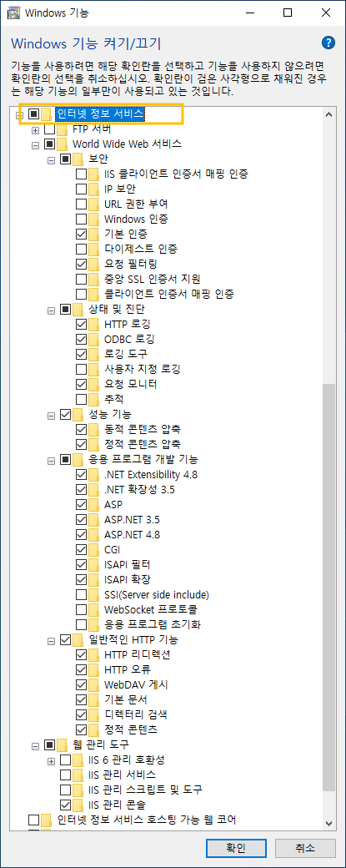
Task: Expand the IIS 6 관리 호환성 node
Action: tap(52, 759)
